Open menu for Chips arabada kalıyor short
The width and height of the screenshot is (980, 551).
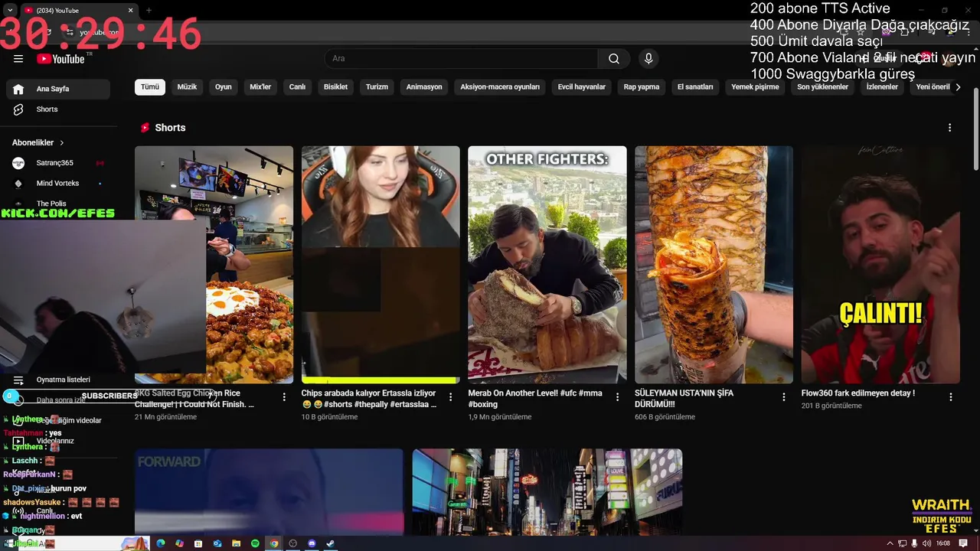451,397
